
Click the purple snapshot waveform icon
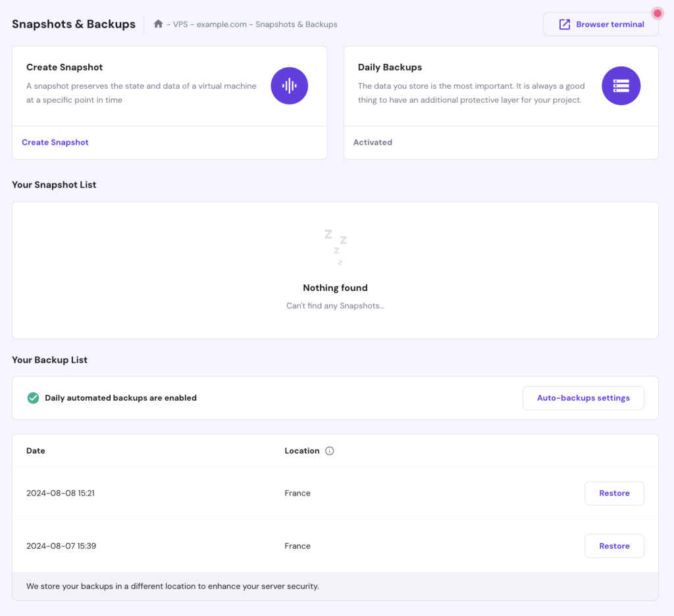pyautogui.click(x=290, y=86)
